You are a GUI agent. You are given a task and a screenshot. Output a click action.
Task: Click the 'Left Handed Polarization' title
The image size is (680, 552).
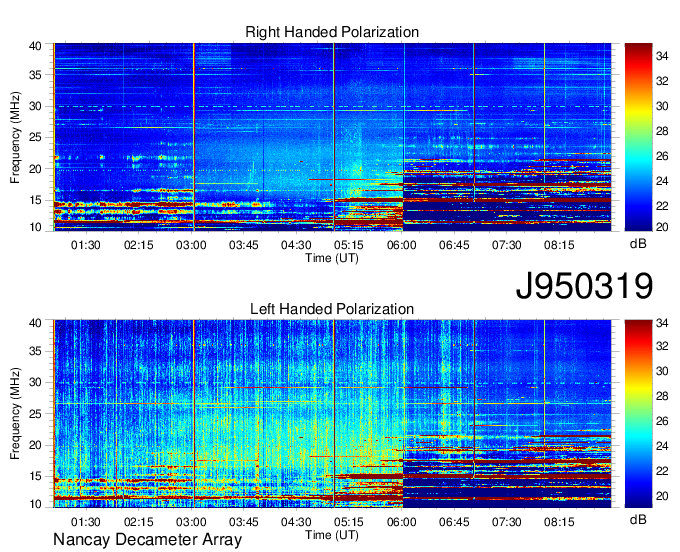332,309
